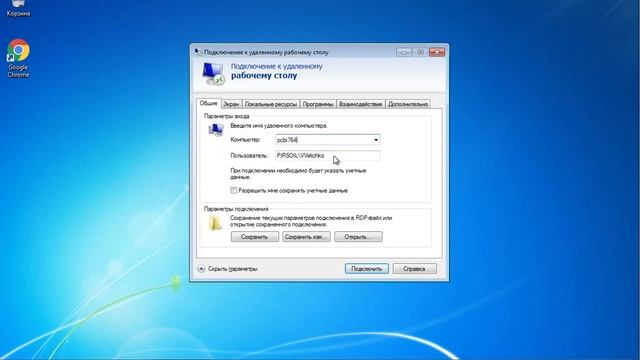Open the Взаимодействие tab
The height and width of the screenshot is (360, 640).
pos(360,104)
